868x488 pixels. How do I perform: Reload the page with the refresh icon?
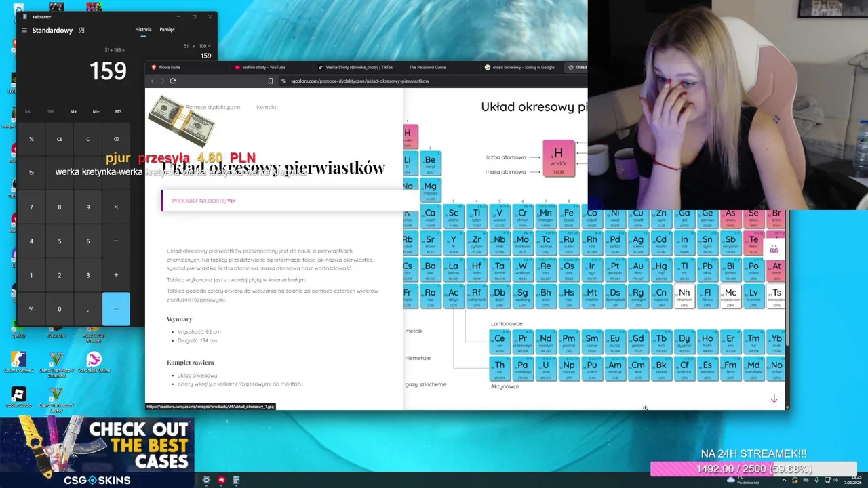click(x=173, y=81)
